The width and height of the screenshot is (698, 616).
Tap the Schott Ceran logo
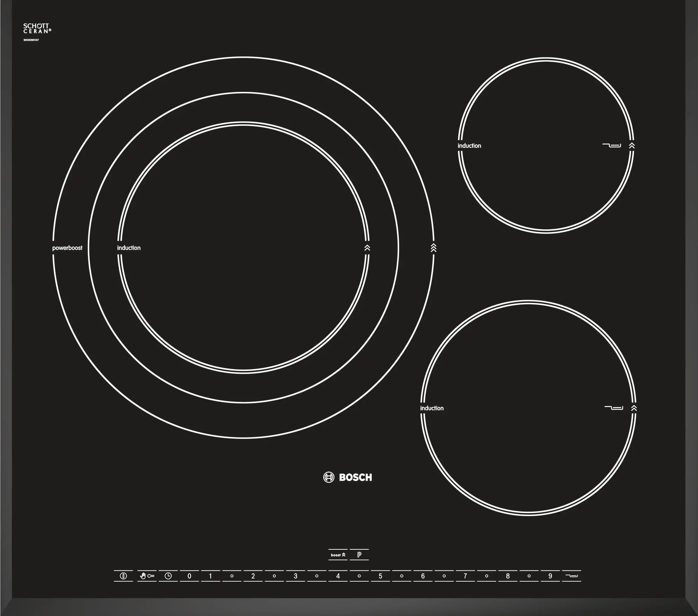coord(37,28)
